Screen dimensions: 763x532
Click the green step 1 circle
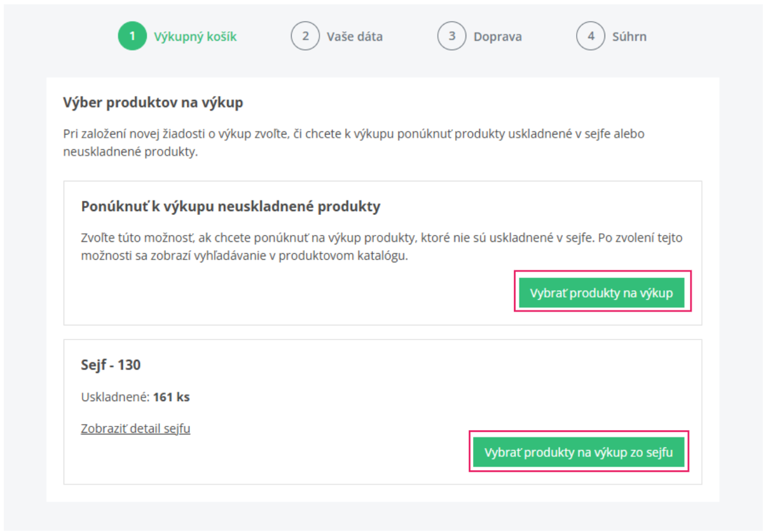(132, 36)
